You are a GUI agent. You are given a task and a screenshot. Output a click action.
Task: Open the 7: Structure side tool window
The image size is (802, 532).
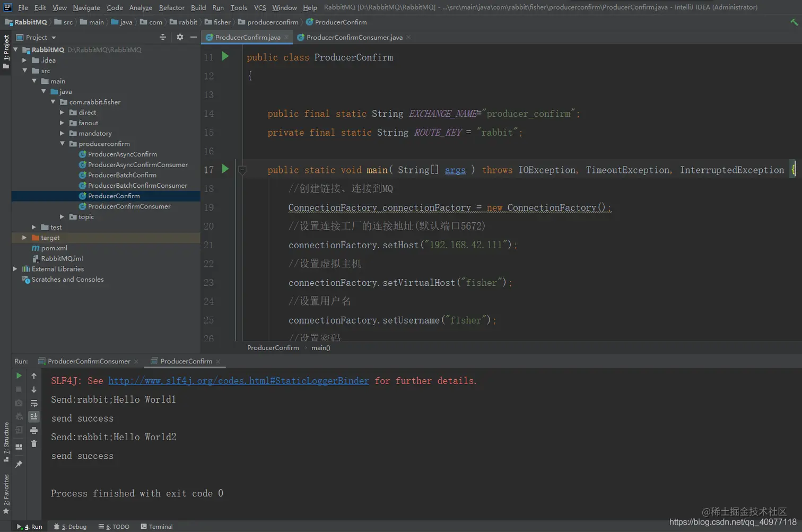(x=6, y=442)
